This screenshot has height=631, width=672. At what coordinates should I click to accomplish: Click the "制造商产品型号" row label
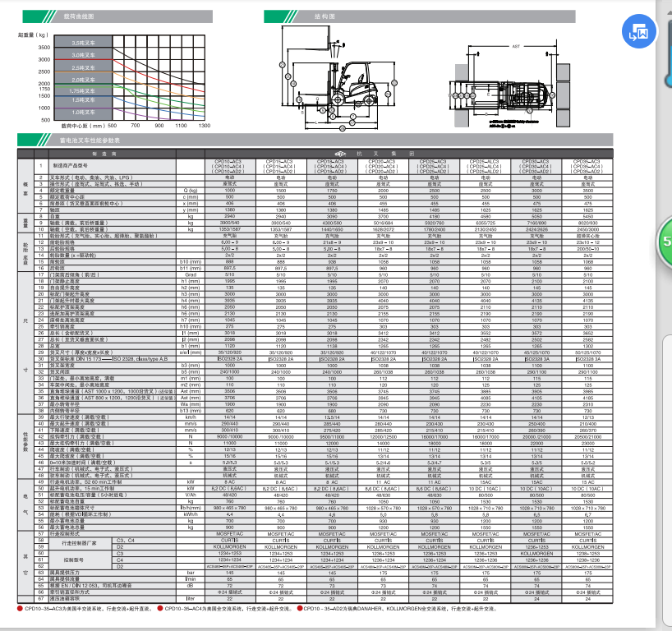pyautogui.click(x=71, y=165)
